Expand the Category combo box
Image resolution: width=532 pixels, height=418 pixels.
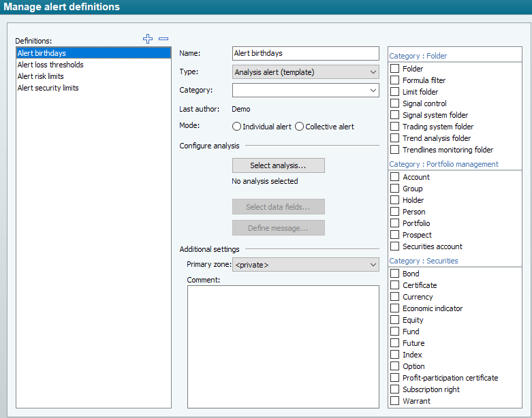pos(305,90)
